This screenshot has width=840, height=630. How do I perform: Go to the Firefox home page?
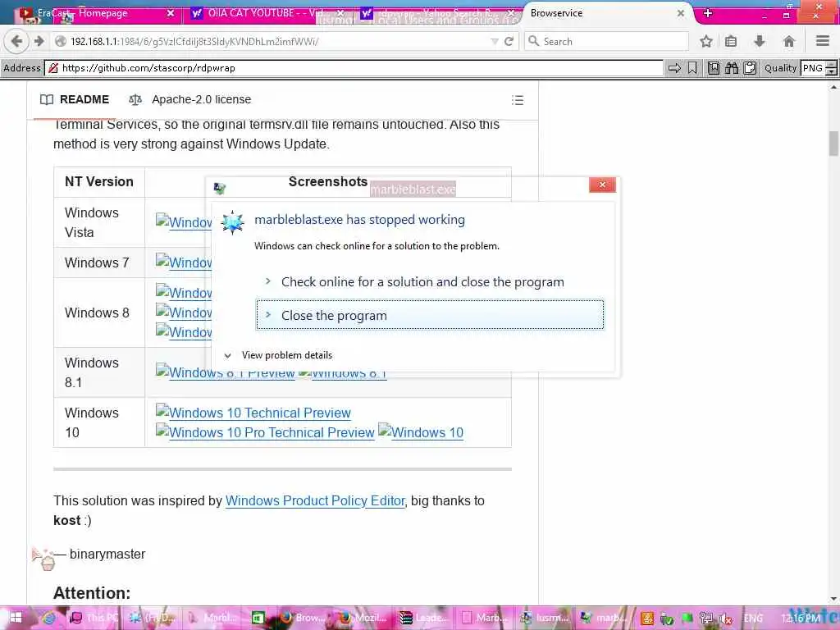(x=788, y=41)
